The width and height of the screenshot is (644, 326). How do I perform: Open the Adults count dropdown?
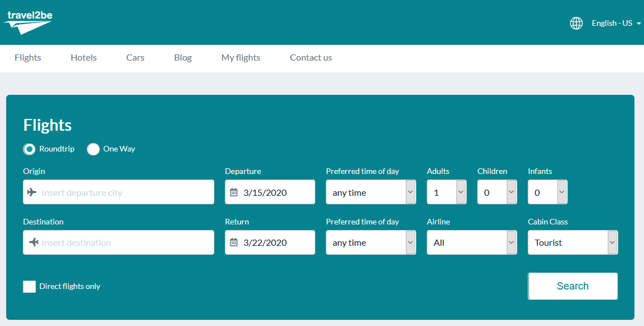pyautogui.click(x=447, y=192)
